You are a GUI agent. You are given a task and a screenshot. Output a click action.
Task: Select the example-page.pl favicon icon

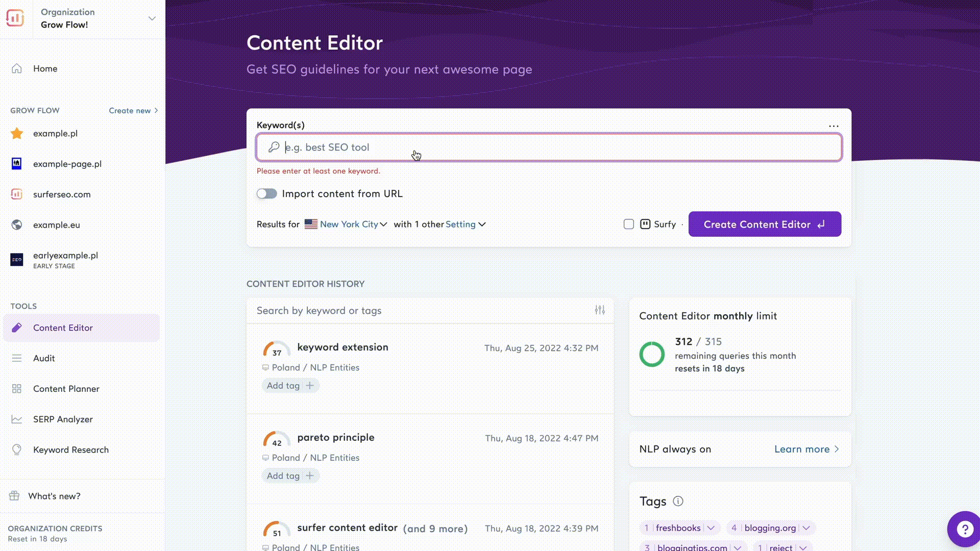tap(17, 164)
